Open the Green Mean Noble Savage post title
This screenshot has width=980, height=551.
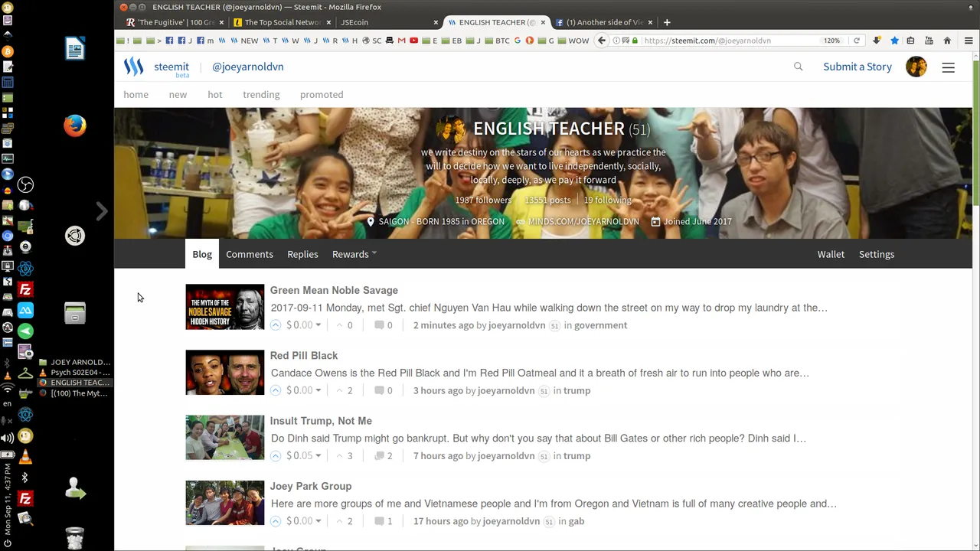coord(334,290)
